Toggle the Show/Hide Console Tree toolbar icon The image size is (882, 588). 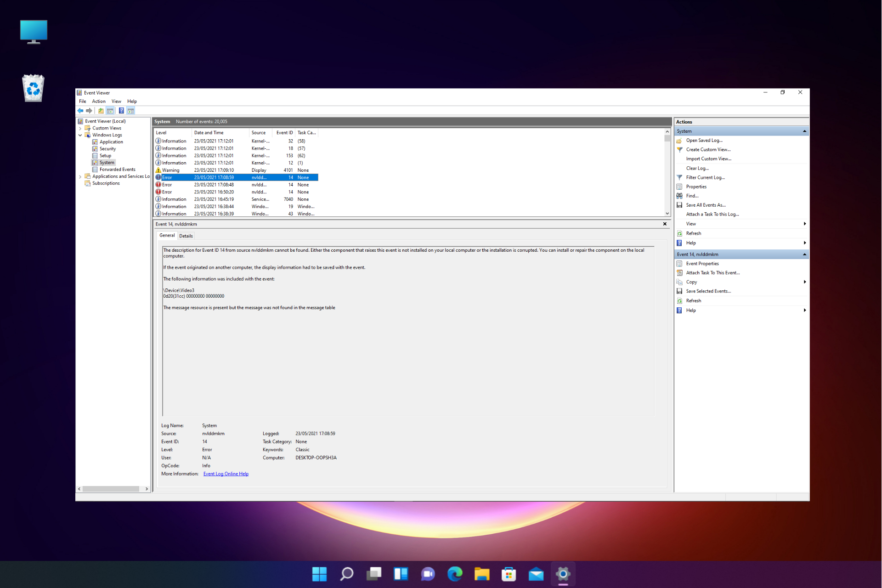tap(110, 111)
